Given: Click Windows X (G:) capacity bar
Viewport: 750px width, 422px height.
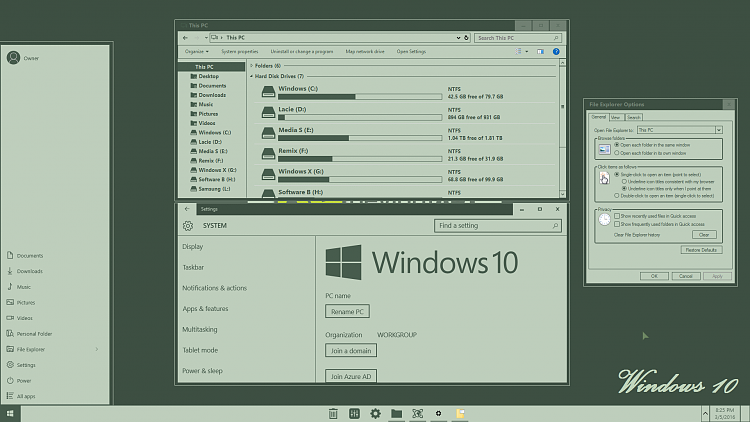Looking at the screenshot, I should 360,179.
